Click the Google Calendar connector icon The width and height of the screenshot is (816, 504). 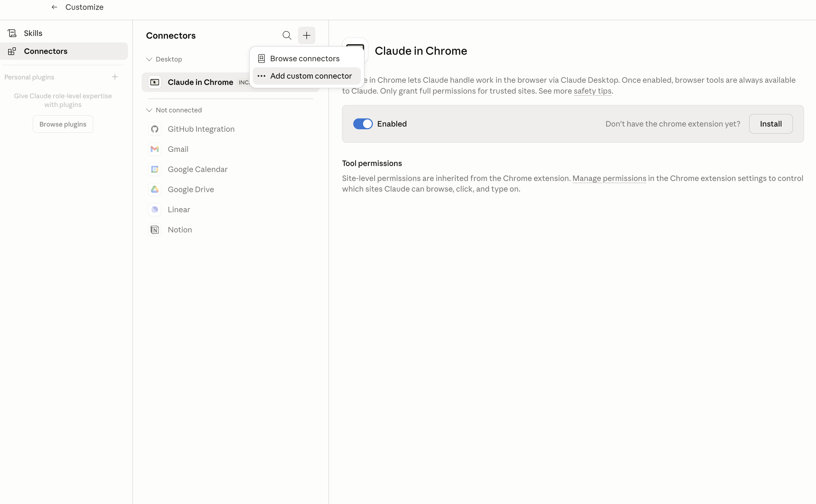point(154,169)
